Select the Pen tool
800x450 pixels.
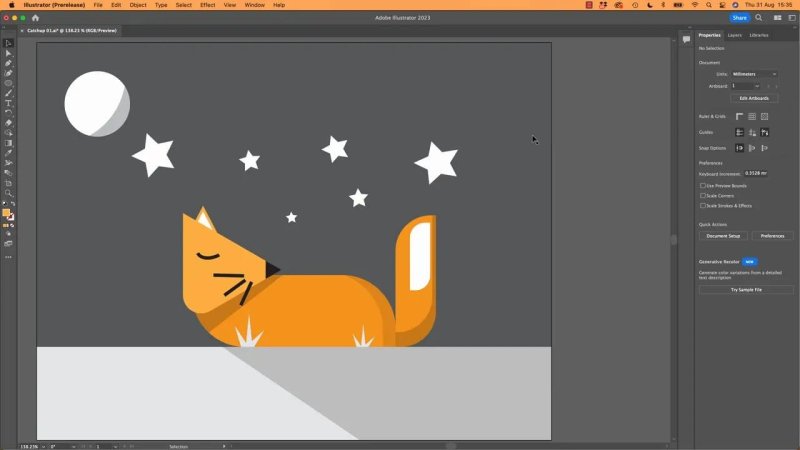pos(8,63)
